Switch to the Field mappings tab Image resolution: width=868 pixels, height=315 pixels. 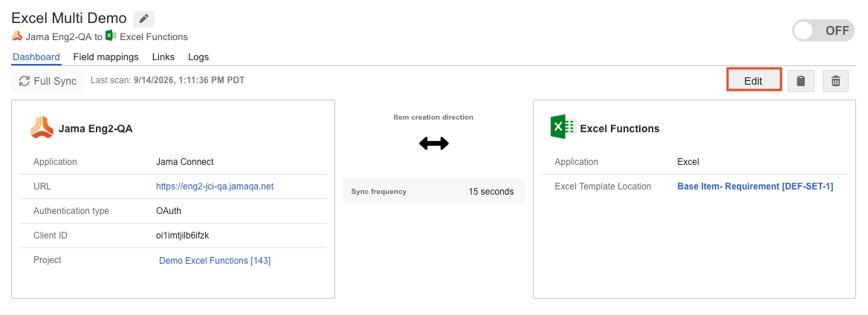(106, 57)
